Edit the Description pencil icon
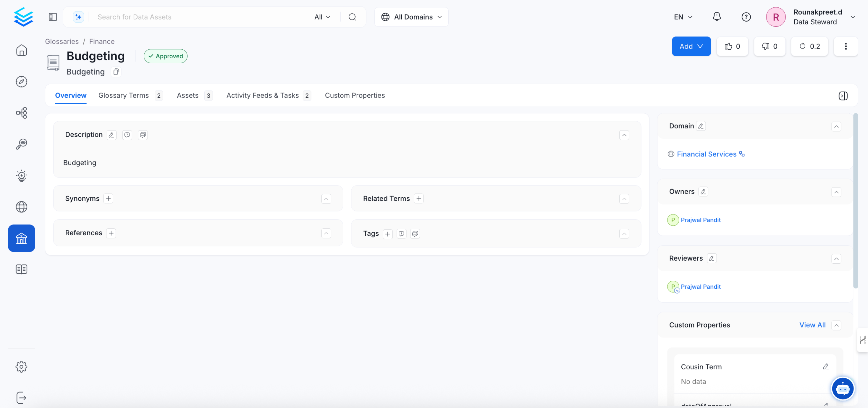Image resolution: width=868 pixels, height=408 pixels. (111, 135)
